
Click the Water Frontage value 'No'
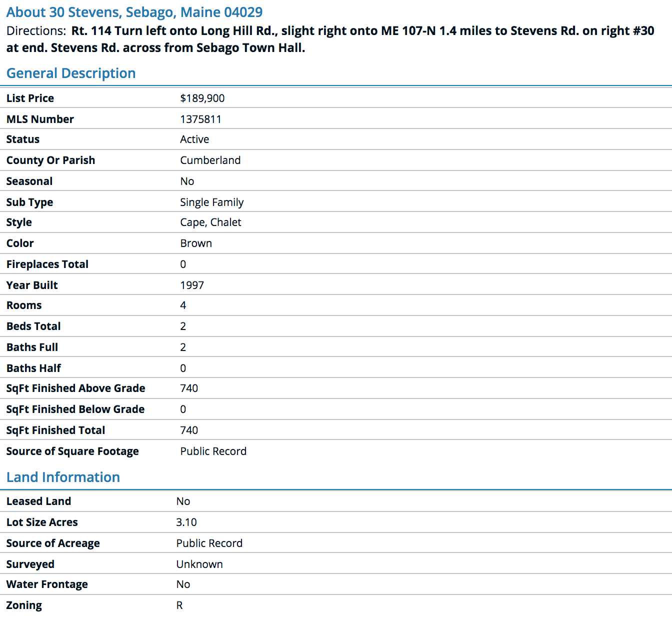tap(183, 584)
